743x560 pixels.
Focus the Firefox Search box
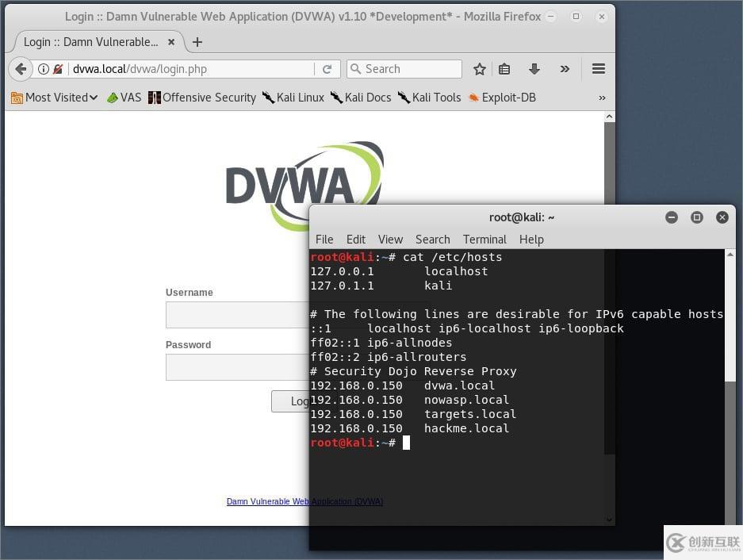click(x=404, y=69)
